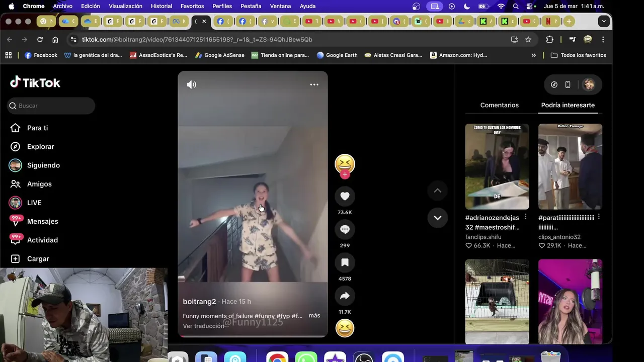The width and height of the screenshot is (644, 362).
Task: Go to the next video arrow
Action: 437,218
